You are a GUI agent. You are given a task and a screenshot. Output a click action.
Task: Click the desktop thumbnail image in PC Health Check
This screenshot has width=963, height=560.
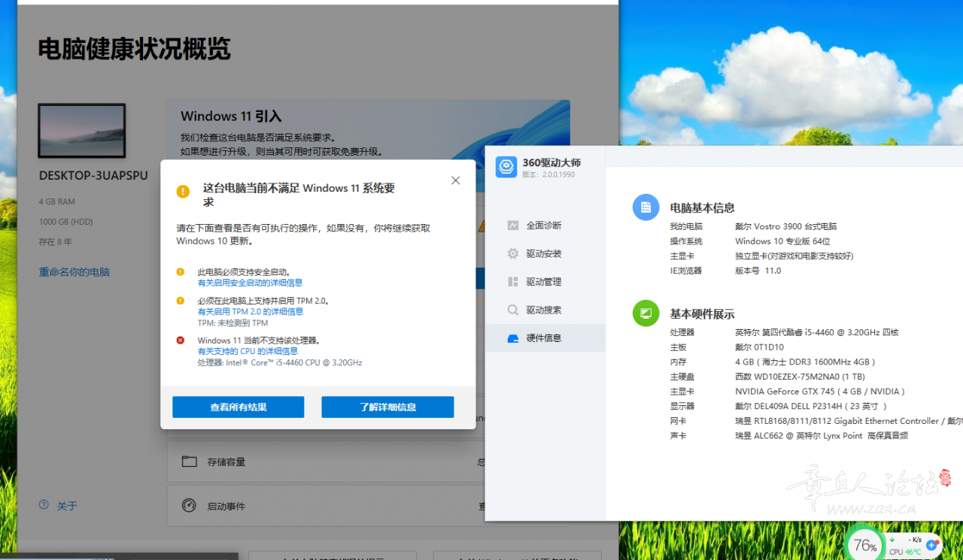coord(82,131)
